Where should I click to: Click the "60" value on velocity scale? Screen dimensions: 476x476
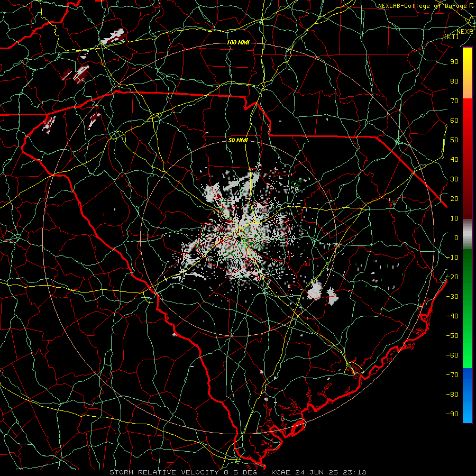pos(454,120)
